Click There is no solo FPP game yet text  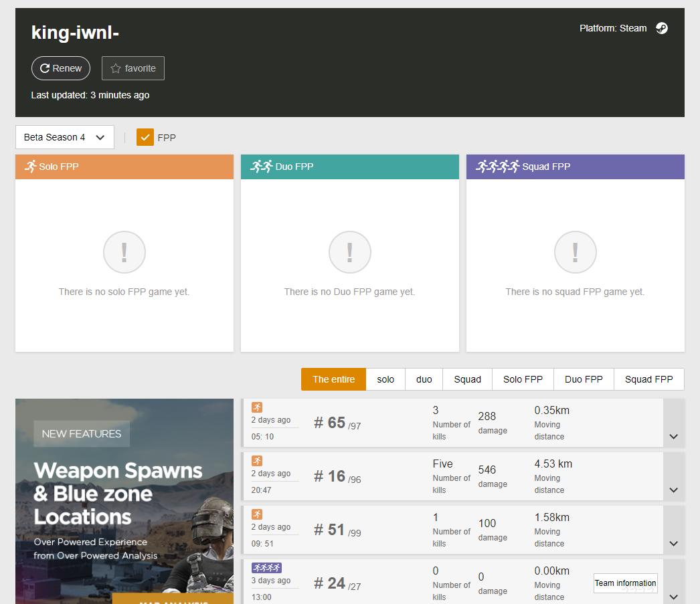[124, 292]
